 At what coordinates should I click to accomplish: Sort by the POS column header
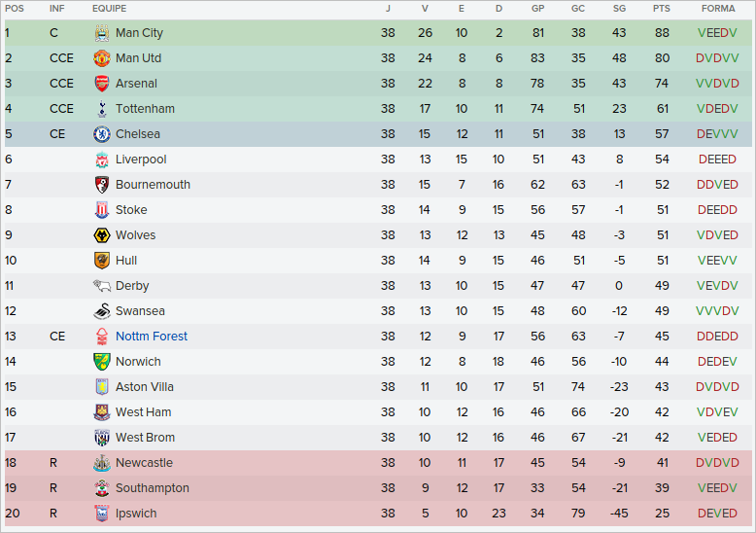[x=15, y=8]
